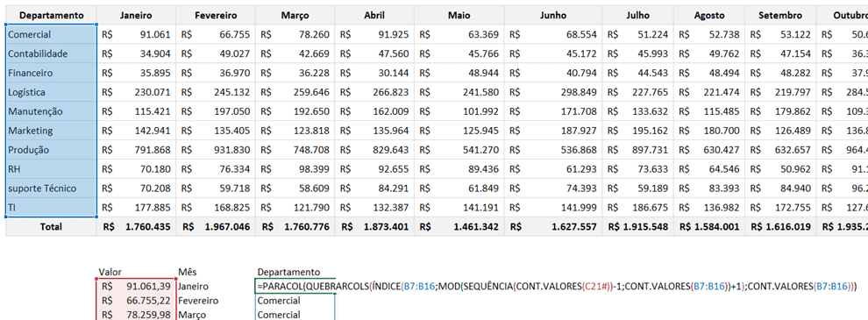
Task: Select Total Julho value 1.915.548
Action: pyautogui.click(x=638, y=227)
